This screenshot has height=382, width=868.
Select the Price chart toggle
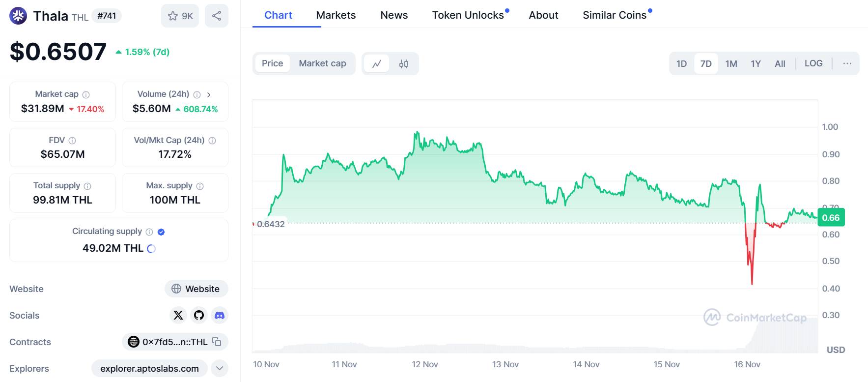tap(272, 63)
